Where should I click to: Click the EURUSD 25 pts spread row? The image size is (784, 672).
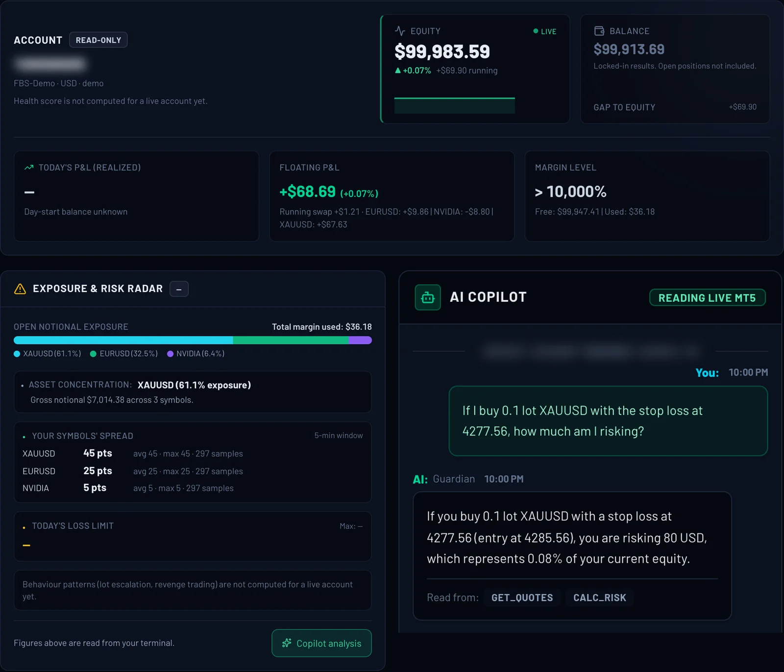(x=193, y=471)
